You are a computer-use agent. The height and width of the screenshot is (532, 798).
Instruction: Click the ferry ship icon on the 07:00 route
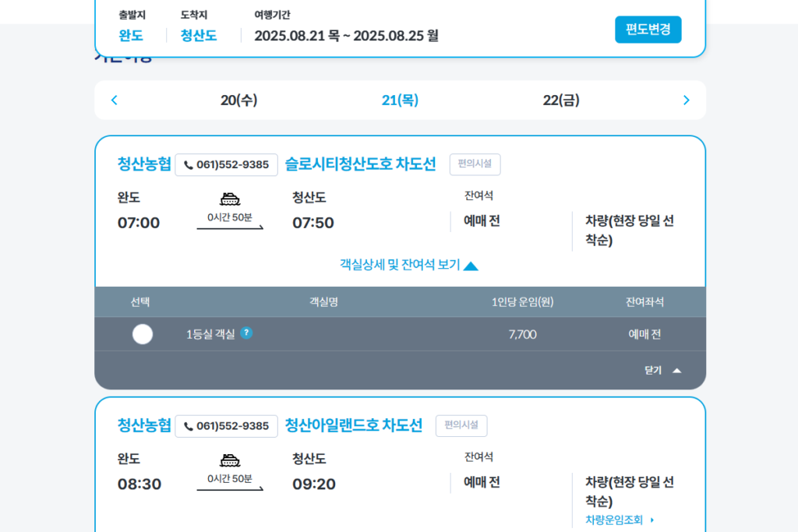[x=231, y=198]
